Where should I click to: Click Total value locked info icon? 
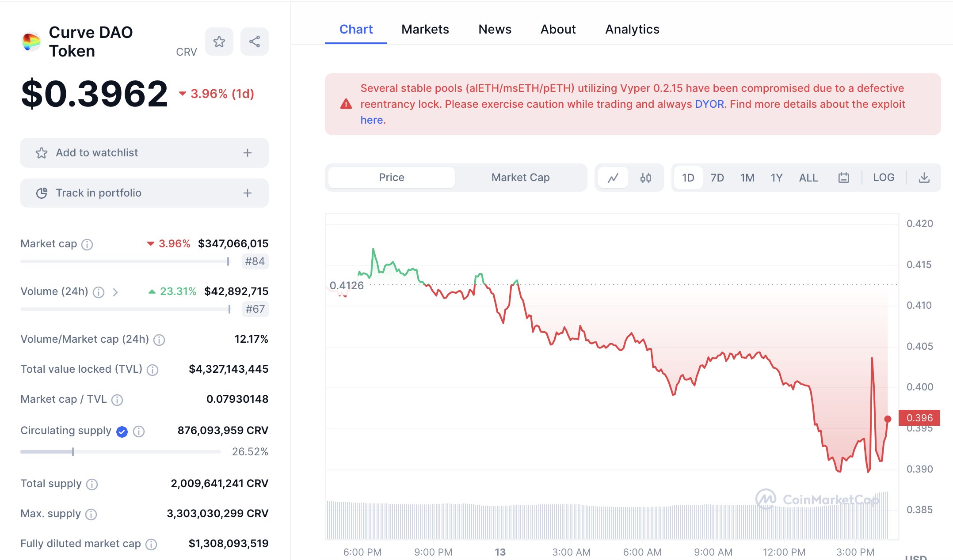(152, 370)
